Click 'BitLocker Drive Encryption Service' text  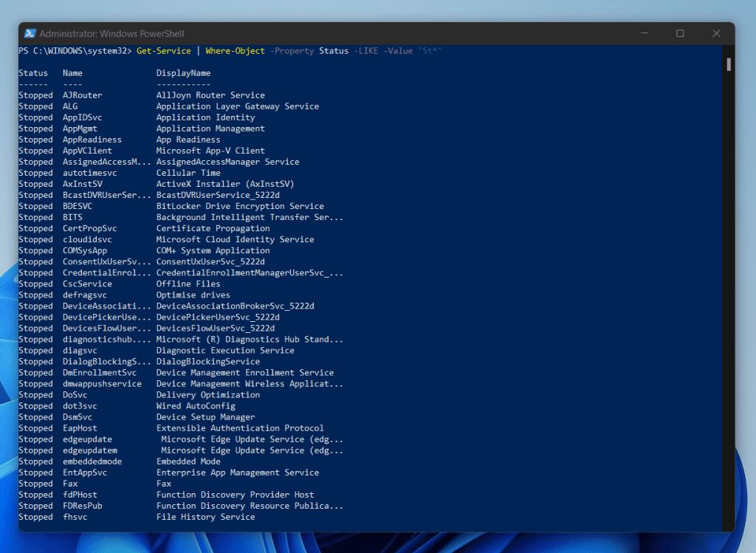pos(240,206)
